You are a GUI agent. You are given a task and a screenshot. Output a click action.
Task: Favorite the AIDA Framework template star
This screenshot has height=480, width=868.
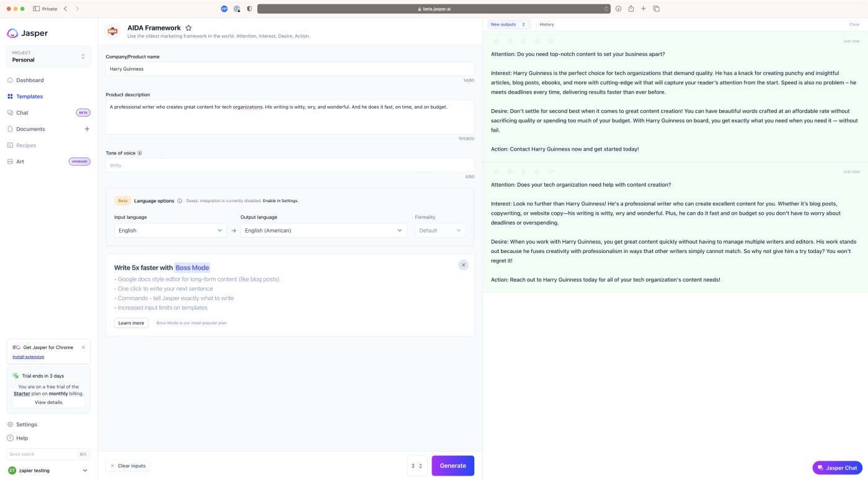(x=188, y=28)
